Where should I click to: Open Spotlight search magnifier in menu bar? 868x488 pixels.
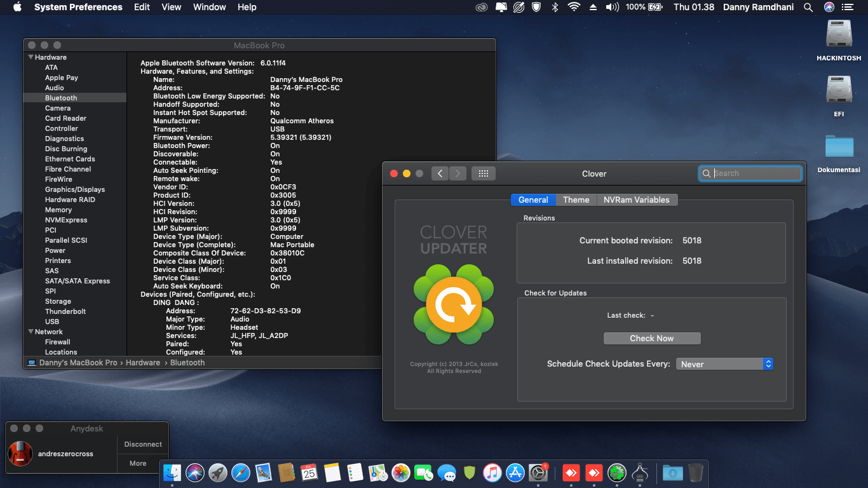[x=808, y=7]
